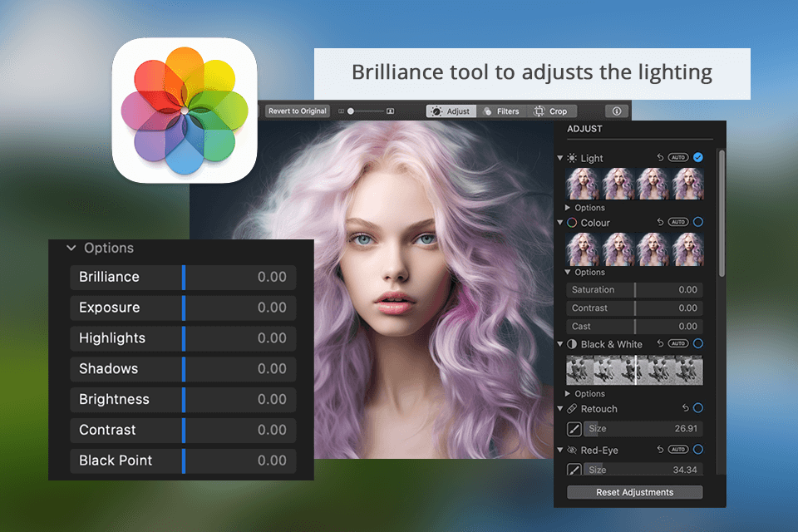Viewport: 798px width, 532px height.
Task: Click the Black & White thumbnail strip
Action: (x=634, y=370)
